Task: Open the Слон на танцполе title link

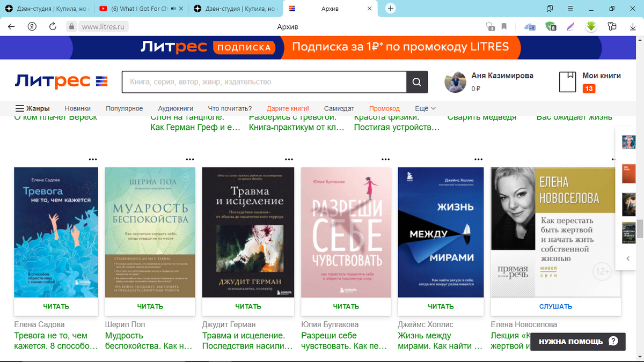Action: pyautogui.click(x=195, y=123)
